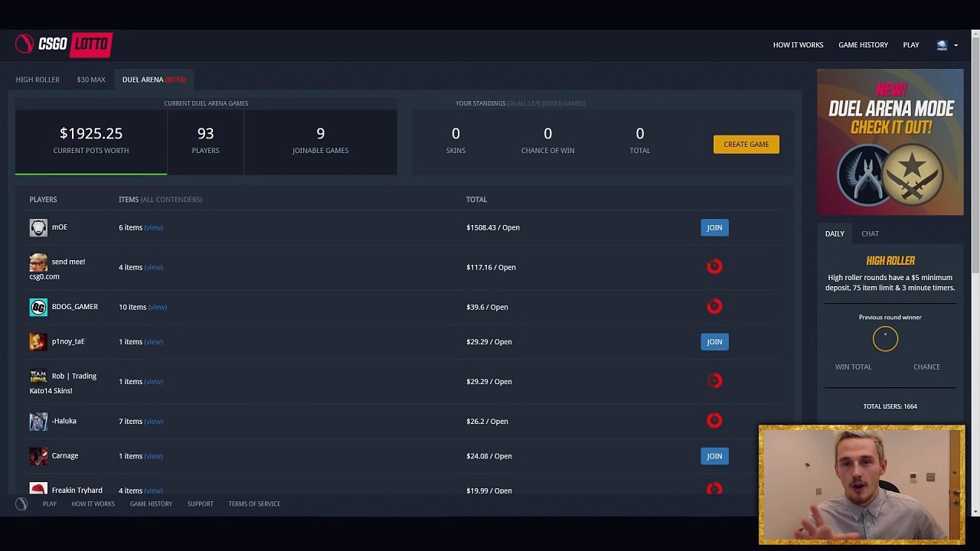Click p1noy_taE's avatar picture

coord(38,341)
